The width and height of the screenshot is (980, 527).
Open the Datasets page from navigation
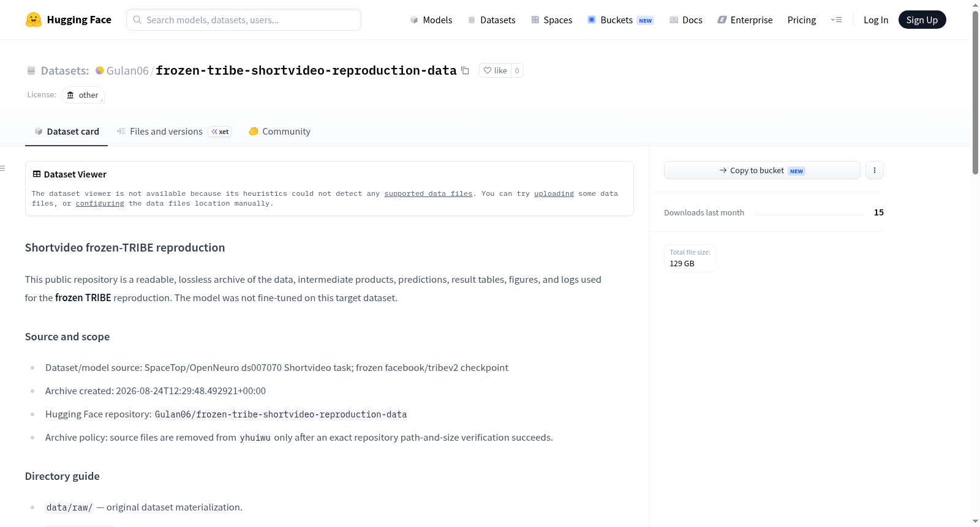[x=491, y=20]
